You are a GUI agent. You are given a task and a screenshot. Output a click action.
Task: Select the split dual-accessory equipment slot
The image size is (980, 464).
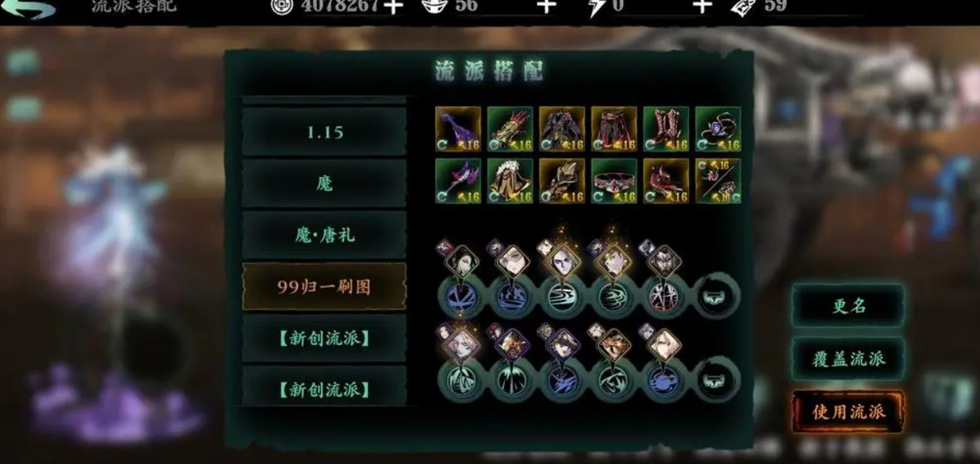pyautogui.click(x=718, y=181)
